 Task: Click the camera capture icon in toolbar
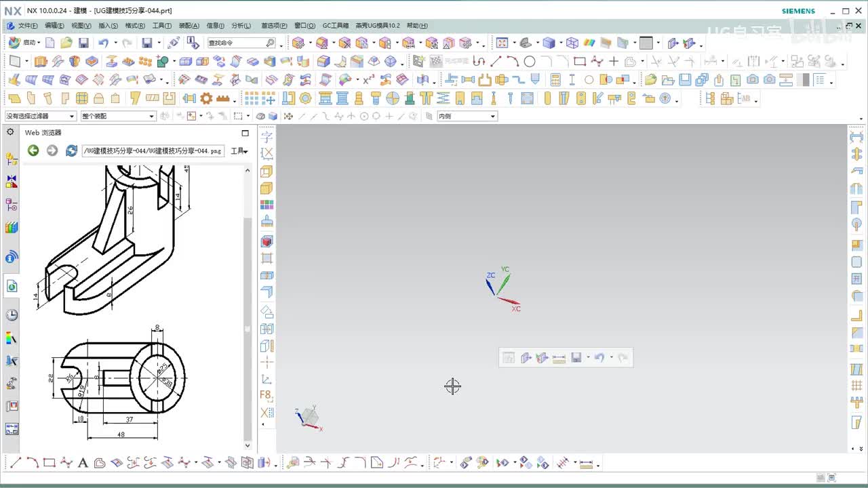[x=753, y=79]
